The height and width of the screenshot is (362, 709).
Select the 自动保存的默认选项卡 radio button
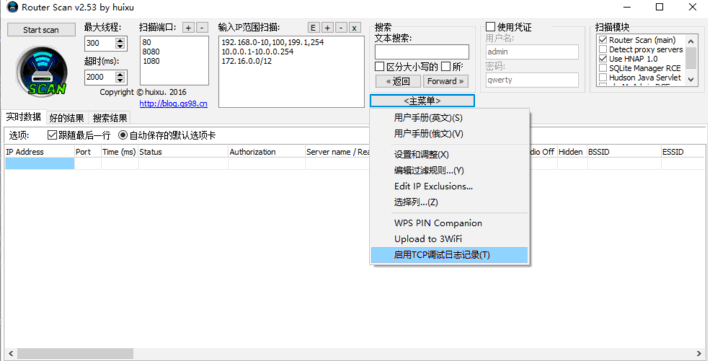[123, 135]
